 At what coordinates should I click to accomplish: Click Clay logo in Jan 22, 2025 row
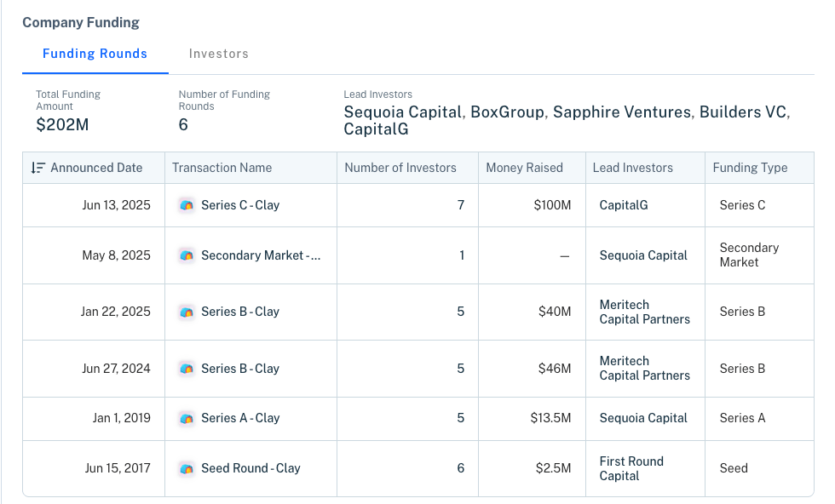tap(187, 312)
